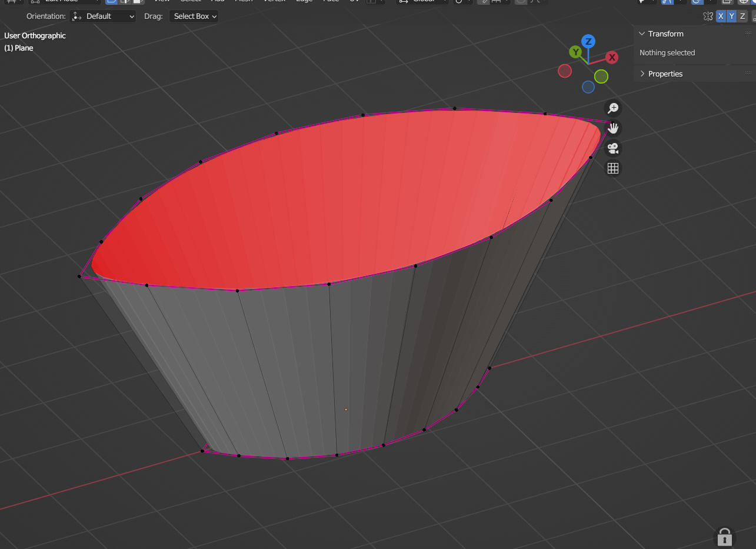Screen dimensions: 756x549
Task: Open the Orientation Default dropdown
Action: tap(103, 16)
